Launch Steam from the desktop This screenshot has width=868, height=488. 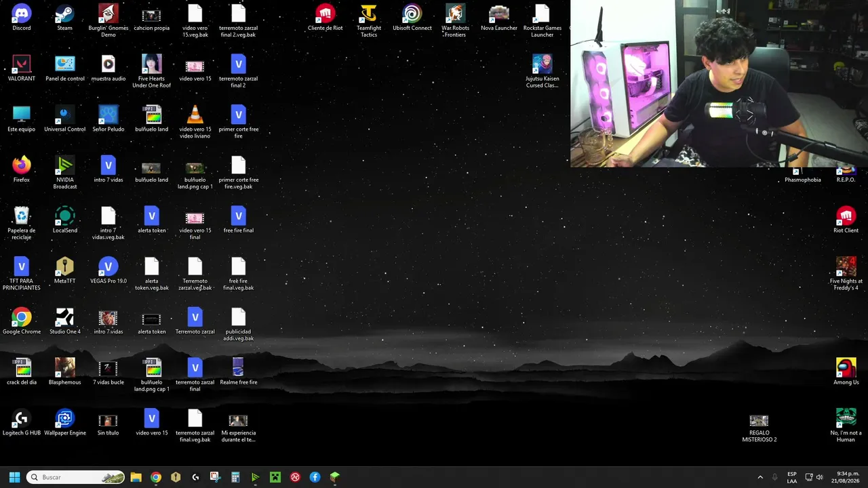[x=64, y=18]
